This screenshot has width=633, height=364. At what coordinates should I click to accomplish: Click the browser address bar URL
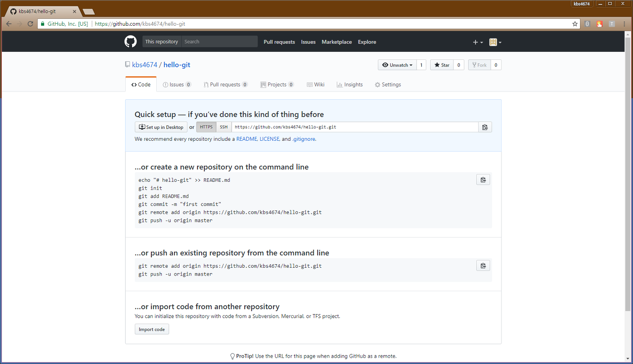tap(140, 24)
